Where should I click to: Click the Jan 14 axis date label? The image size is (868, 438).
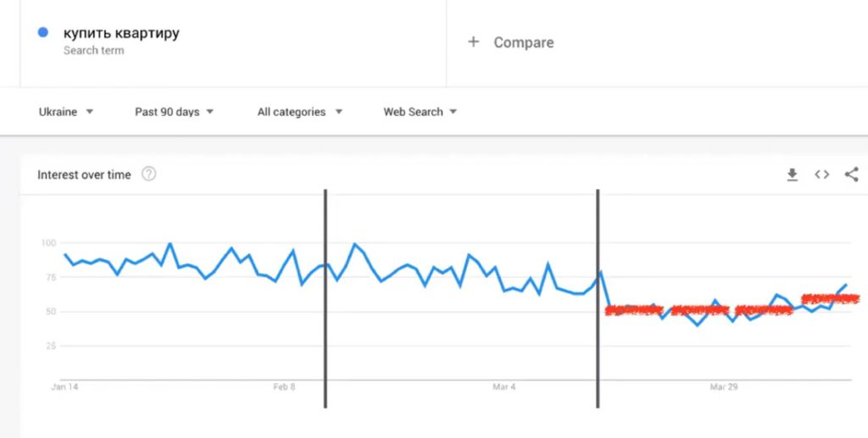coord(64,387)
